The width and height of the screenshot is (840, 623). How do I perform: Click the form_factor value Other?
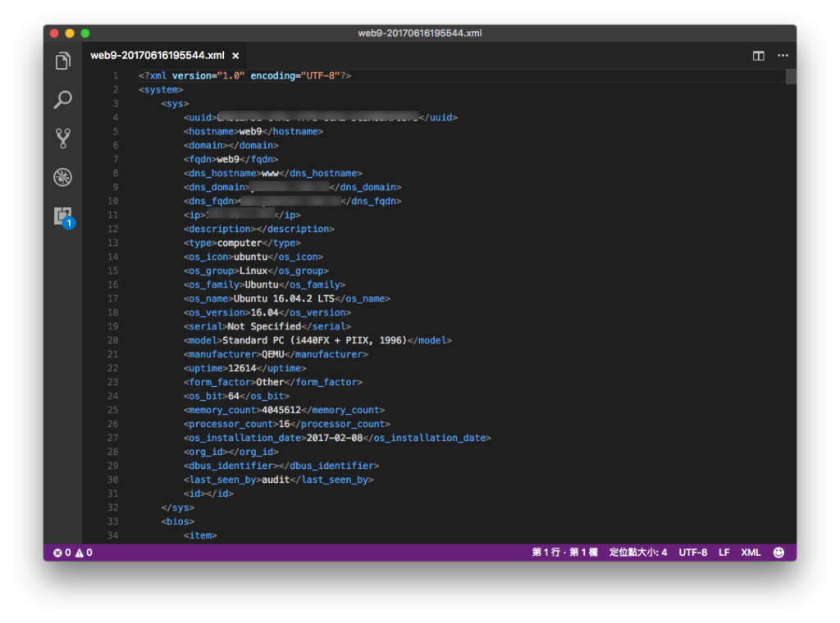270,382
